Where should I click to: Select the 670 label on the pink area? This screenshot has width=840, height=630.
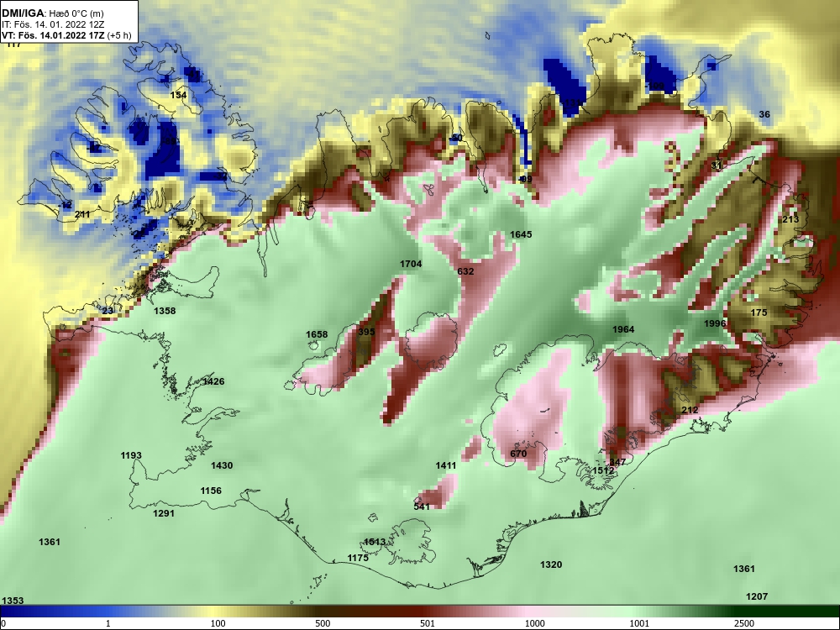[518, 454]
